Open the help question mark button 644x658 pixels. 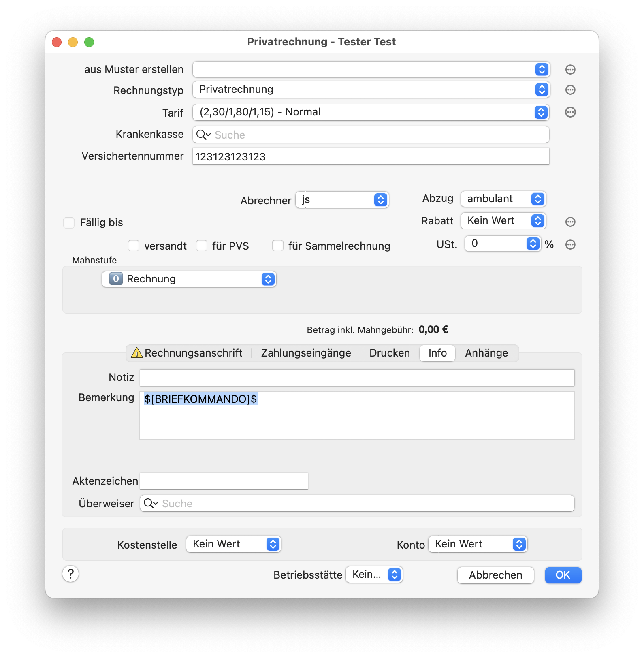click(x=70, y=574)
